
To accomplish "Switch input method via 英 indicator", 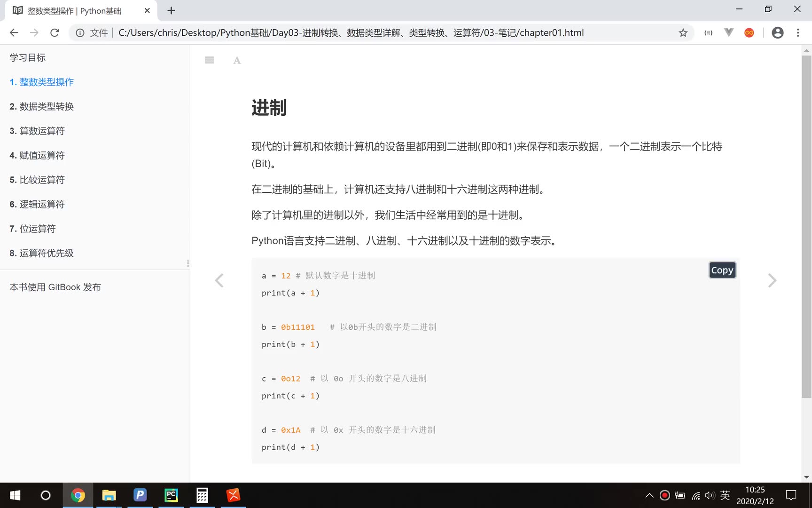I will point(725,495).
